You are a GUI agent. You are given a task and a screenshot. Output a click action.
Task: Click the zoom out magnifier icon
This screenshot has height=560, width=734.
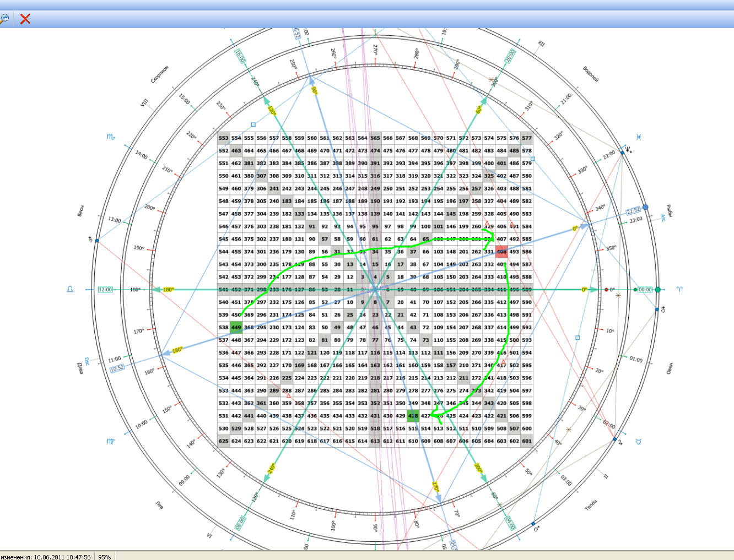[x=4, y=19]
